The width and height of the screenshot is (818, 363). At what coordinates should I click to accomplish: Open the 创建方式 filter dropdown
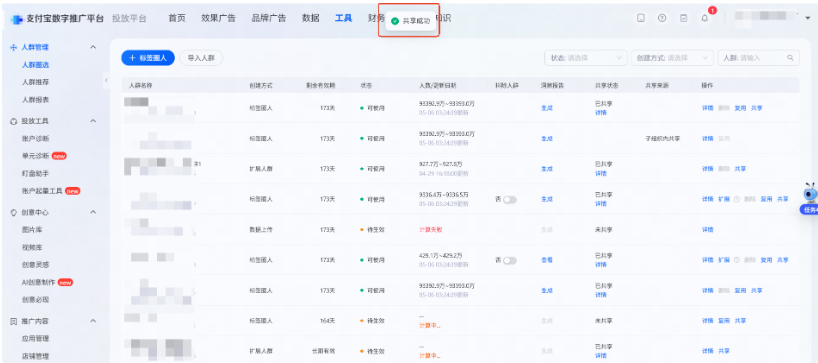click(x=672, y=58)
